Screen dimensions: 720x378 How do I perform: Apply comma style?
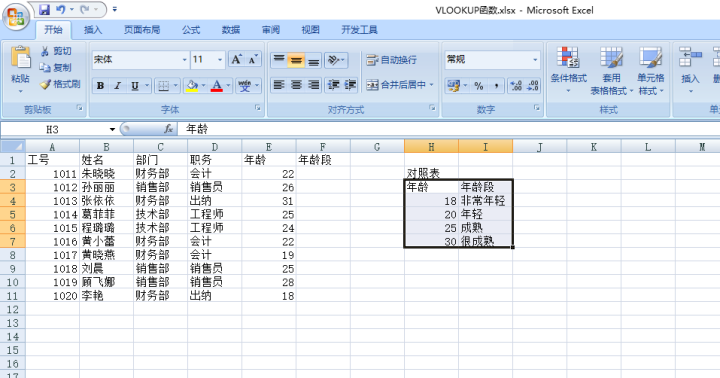click(x=496, y=86)
